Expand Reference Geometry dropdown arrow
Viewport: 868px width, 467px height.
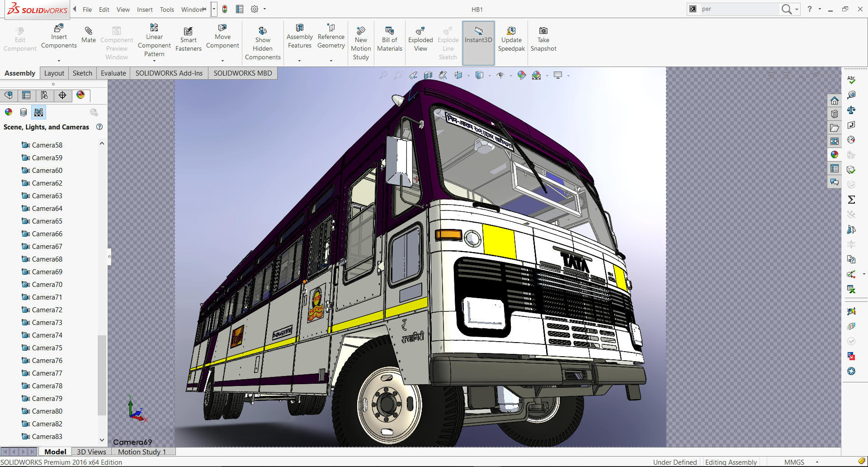(331, 61)
